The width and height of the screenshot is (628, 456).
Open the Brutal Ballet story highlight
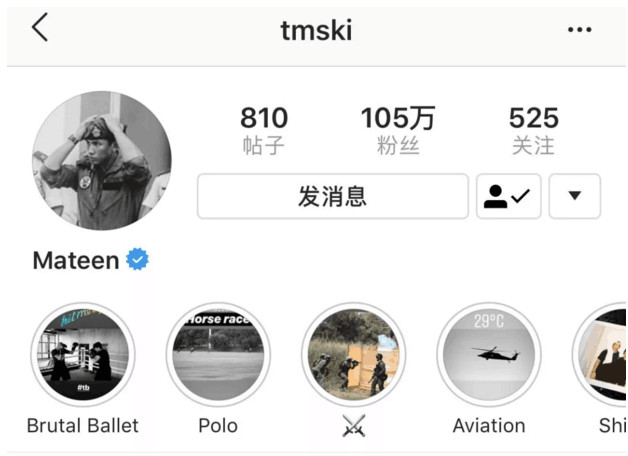point(83,355)
